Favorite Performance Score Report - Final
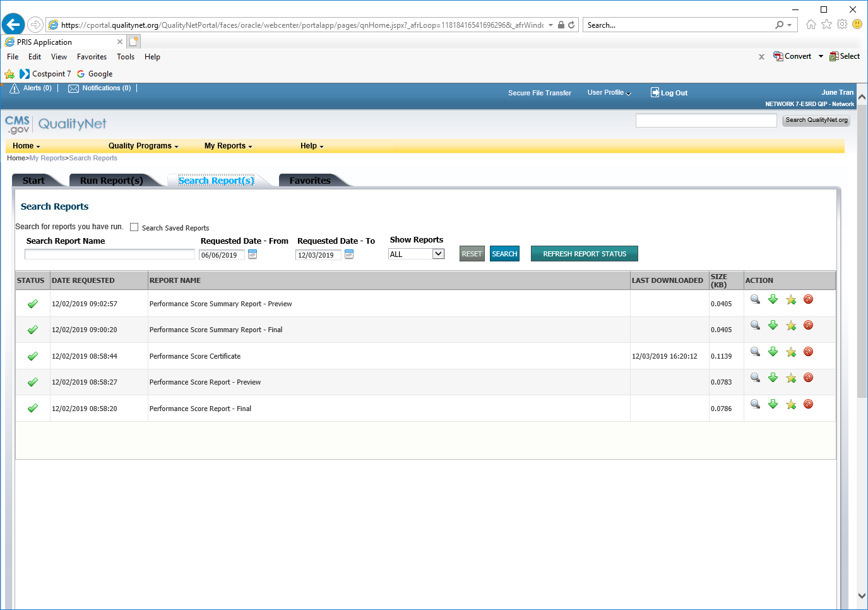868x610 pixels. click(791, 404)
